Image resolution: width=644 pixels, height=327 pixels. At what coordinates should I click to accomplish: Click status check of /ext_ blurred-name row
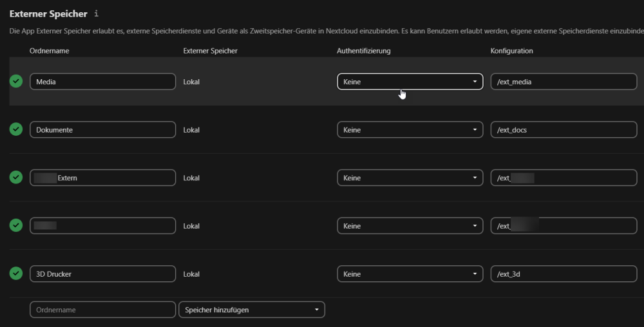point(16,225)
